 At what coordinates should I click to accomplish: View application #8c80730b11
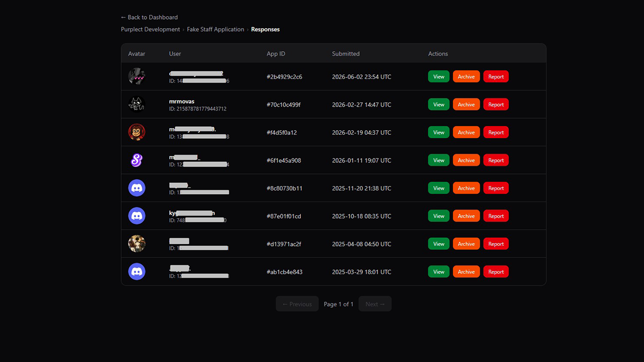[x=439, y=188]
